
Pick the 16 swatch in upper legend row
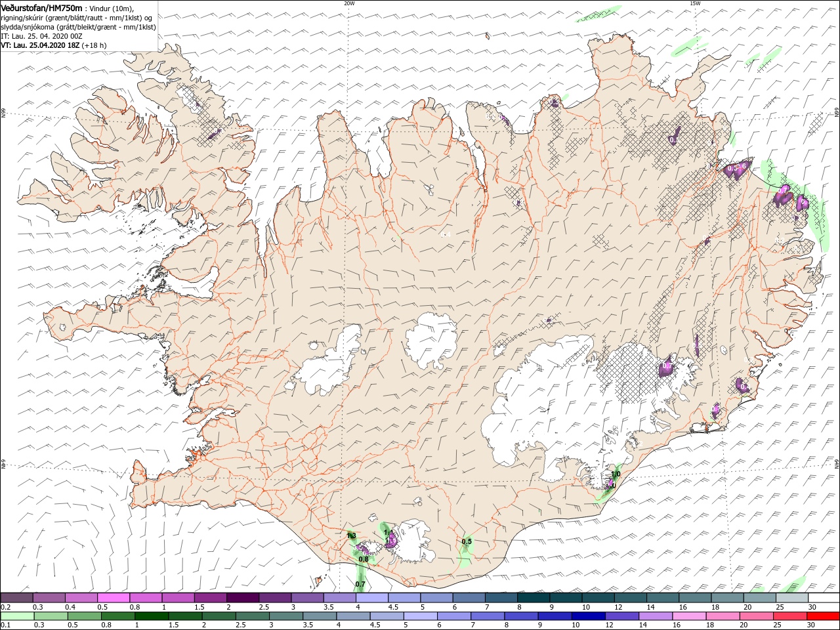(694, 598)
